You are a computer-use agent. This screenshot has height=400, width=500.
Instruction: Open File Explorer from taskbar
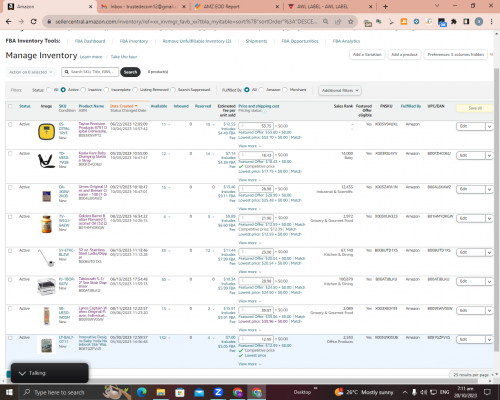(161, 392)
